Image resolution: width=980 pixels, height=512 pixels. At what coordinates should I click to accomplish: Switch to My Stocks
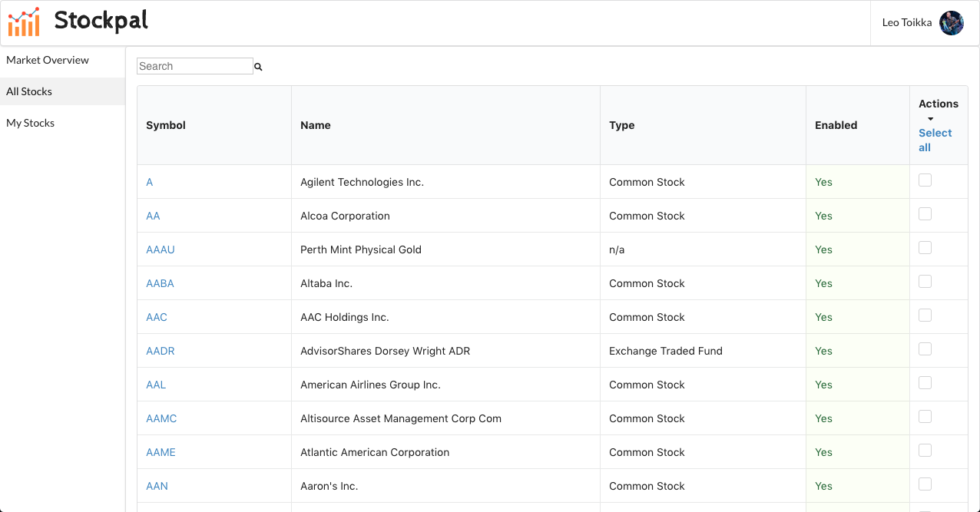coord(30,123)
